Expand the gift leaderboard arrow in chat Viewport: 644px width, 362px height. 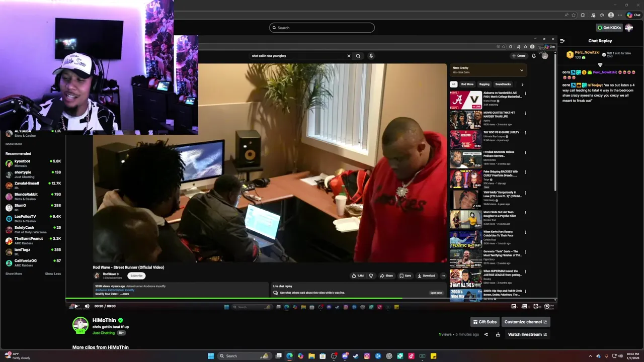[x=600, y=65]
